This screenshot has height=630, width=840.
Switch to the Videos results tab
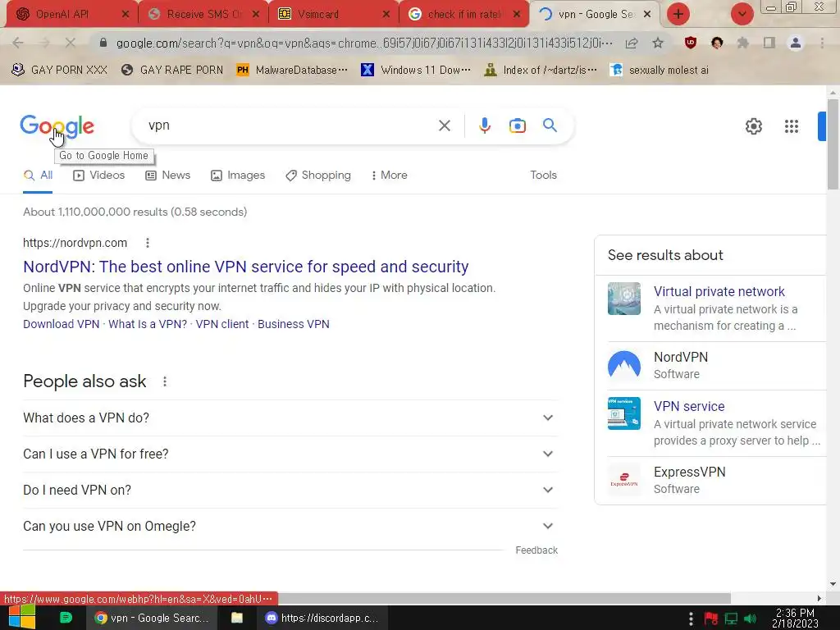pyautogui.click(x=99, y=176)
